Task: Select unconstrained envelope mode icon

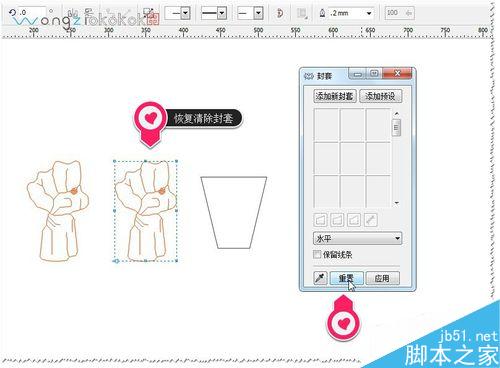Action: pos(370,220)
